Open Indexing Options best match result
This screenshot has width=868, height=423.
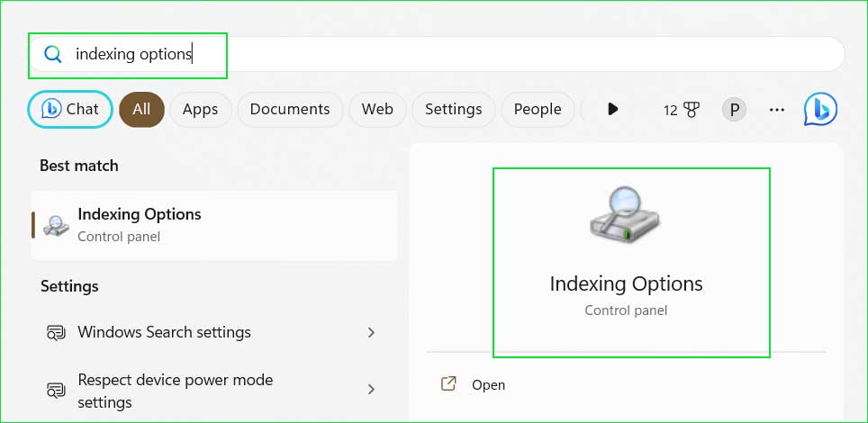[214, 225]
